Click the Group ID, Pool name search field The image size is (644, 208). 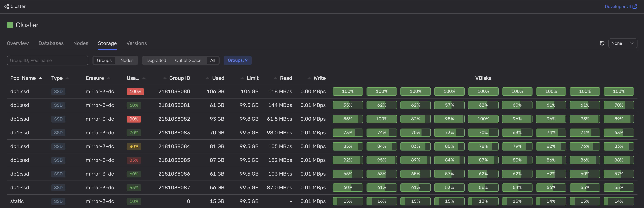(x=47, y=60)
